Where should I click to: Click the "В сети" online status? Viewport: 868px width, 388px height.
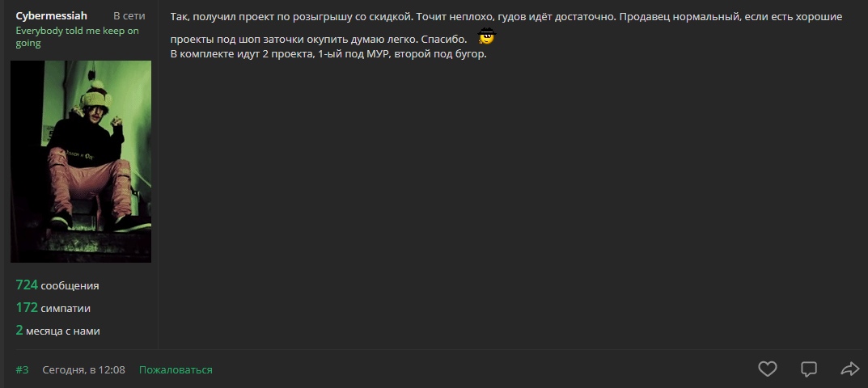[x=129, y=16]
